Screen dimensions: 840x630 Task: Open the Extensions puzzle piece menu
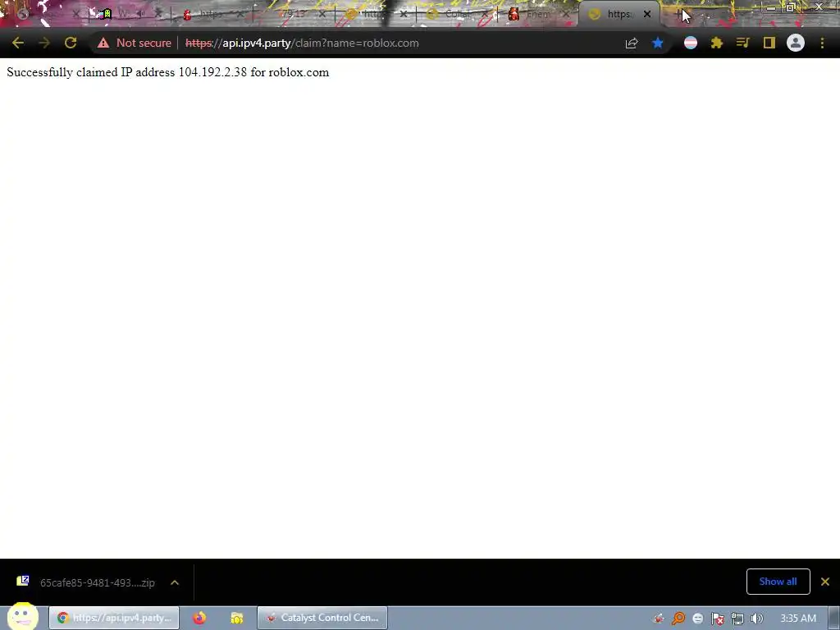coord(717,43)
